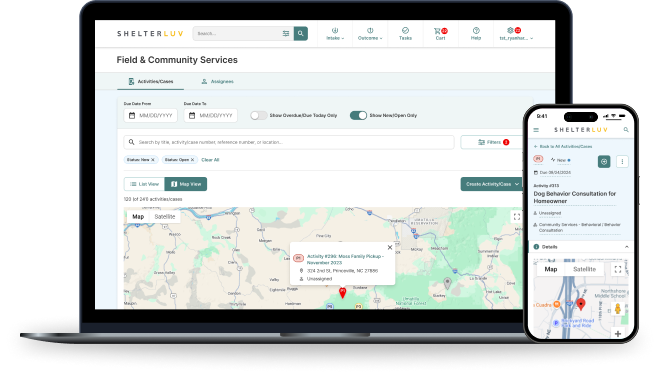Switch to List View

144,184
